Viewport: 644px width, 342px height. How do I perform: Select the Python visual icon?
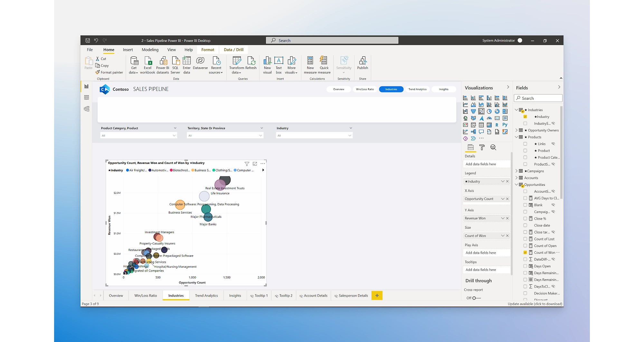pyautogui.click(x=505, y=125)
